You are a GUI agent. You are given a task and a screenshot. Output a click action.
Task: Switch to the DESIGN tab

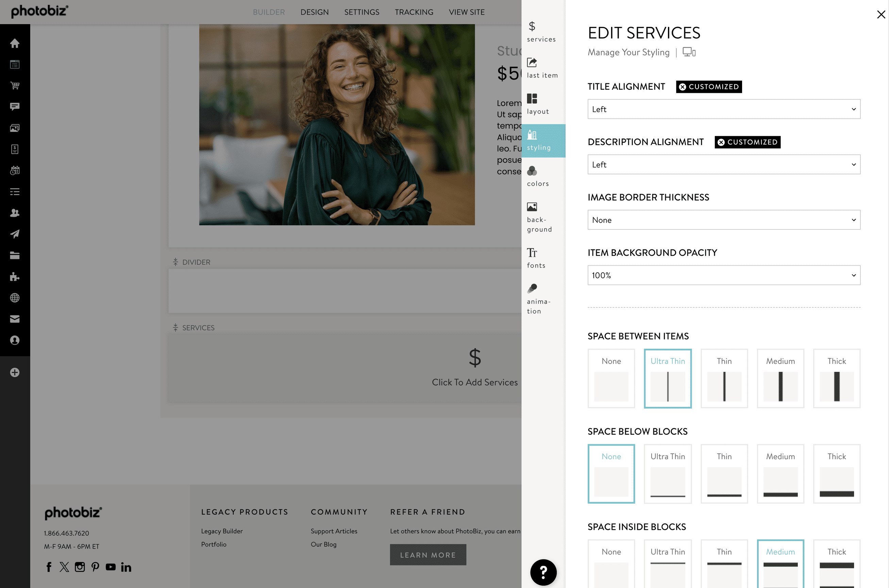315,12
